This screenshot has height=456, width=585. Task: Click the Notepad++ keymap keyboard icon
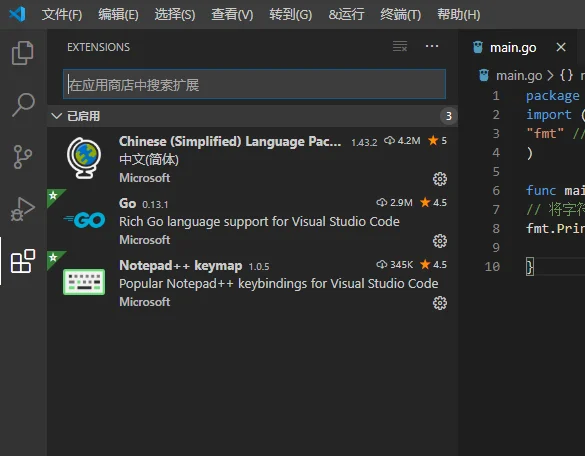tap(84, 282)
